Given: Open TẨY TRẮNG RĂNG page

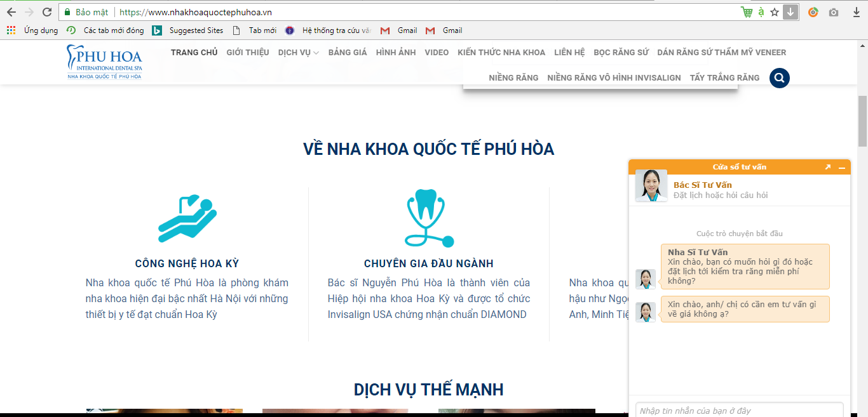Looking at the screenshot, I should [724, 78].
